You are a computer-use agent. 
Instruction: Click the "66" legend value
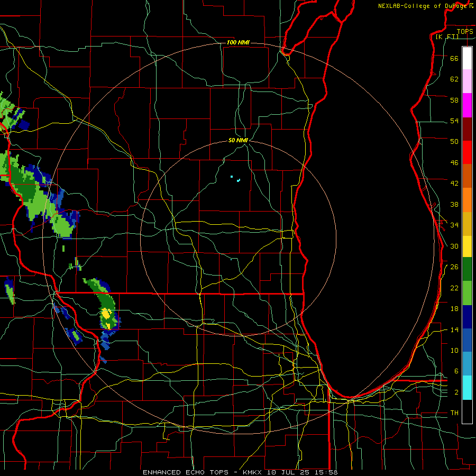click(454, 59)
